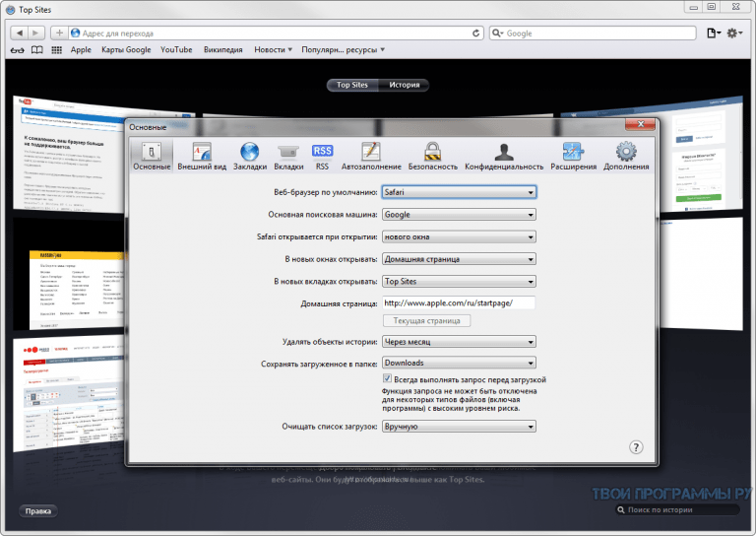Click the browser Back arrow button
Viewport: 756px width, 536px height.
[x=19, y=33]
